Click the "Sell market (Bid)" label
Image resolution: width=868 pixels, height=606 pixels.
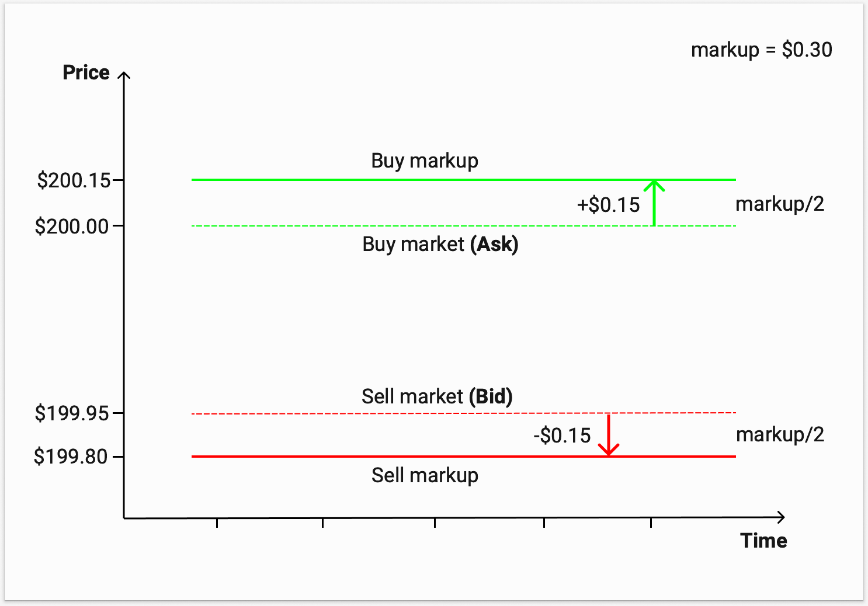pos(437,397)
